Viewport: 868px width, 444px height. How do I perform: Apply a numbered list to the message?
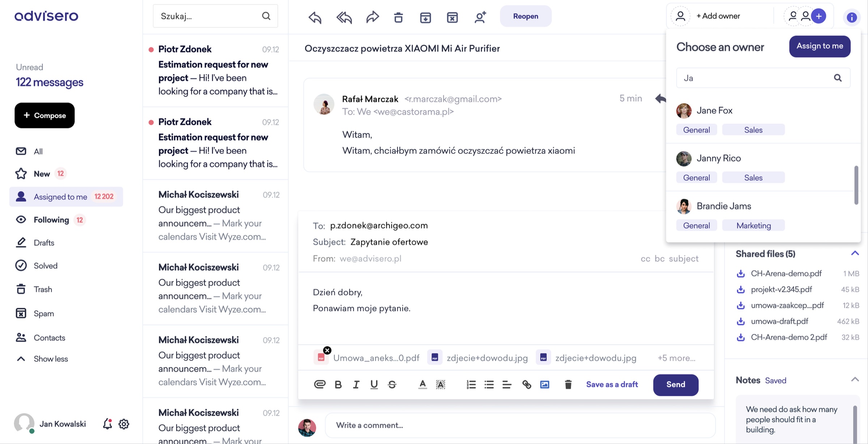coord(471,384)
